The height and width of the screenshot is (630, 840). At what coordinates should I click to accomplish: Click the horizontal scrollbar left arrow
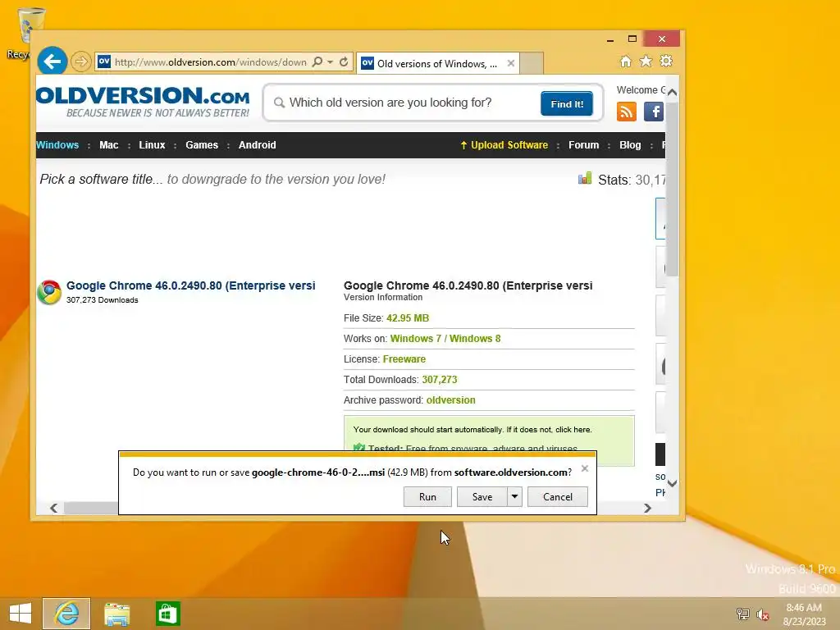point(53,508)
